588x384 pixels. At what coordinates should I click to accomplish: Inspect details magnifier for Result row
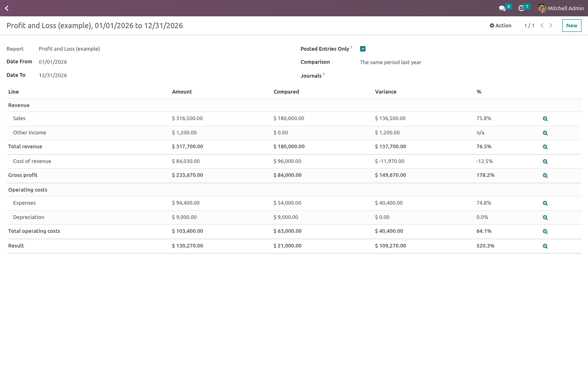click(545, 246)
